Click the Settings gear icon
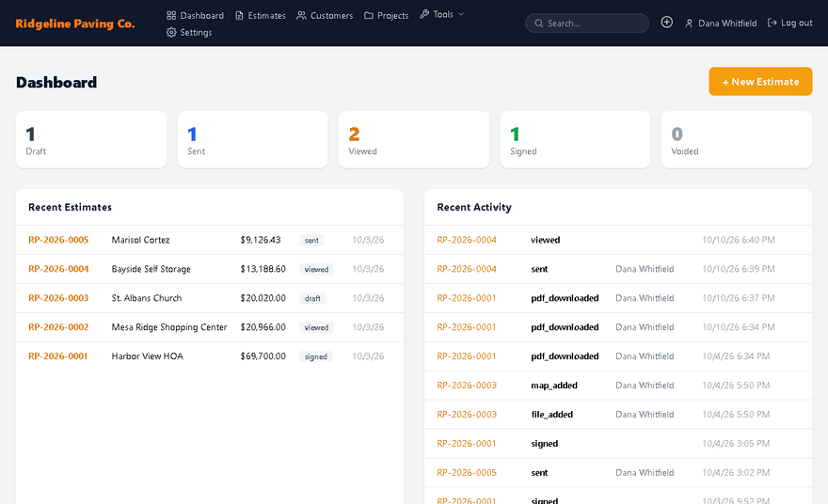This screenshot has height=504, width=828. point(171,32)
